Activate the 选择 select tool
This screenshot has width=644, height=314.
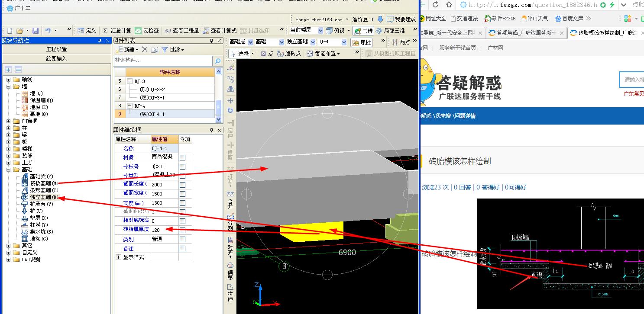click(x=241, y=54)
